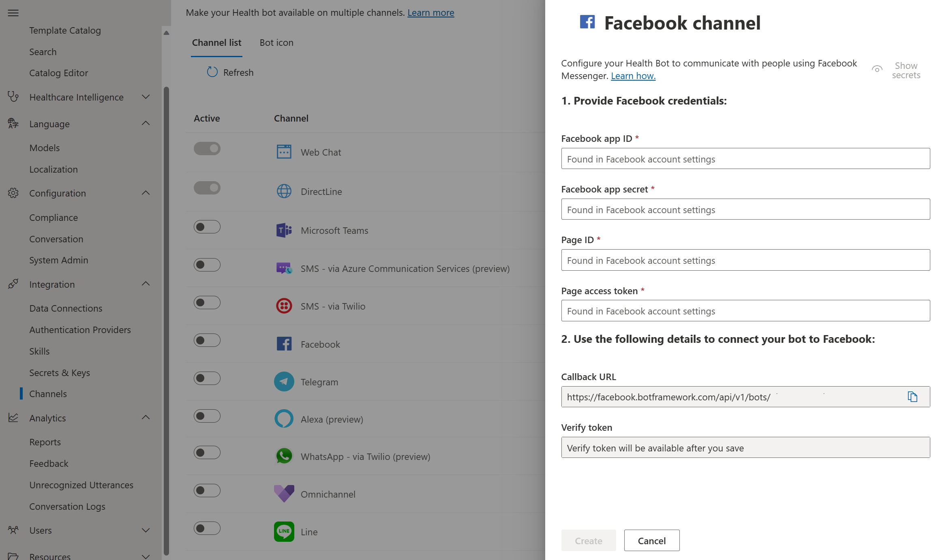Click the Facebook logo in panel header
Viewport: 938px width, 560px height.
coord(587,22)
